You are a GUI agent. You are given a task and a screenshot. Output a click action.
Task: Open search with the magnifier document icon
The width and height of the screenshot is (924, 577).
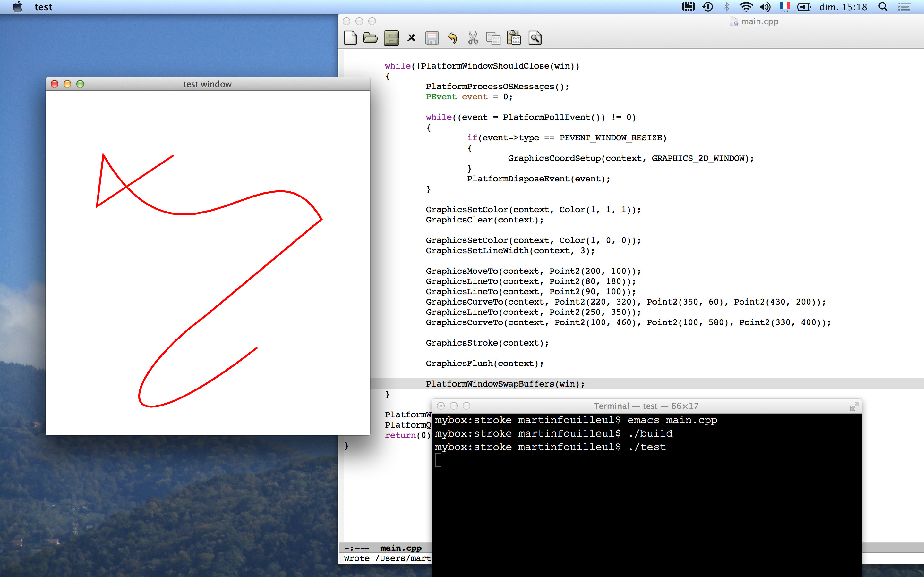pos(535,38)
